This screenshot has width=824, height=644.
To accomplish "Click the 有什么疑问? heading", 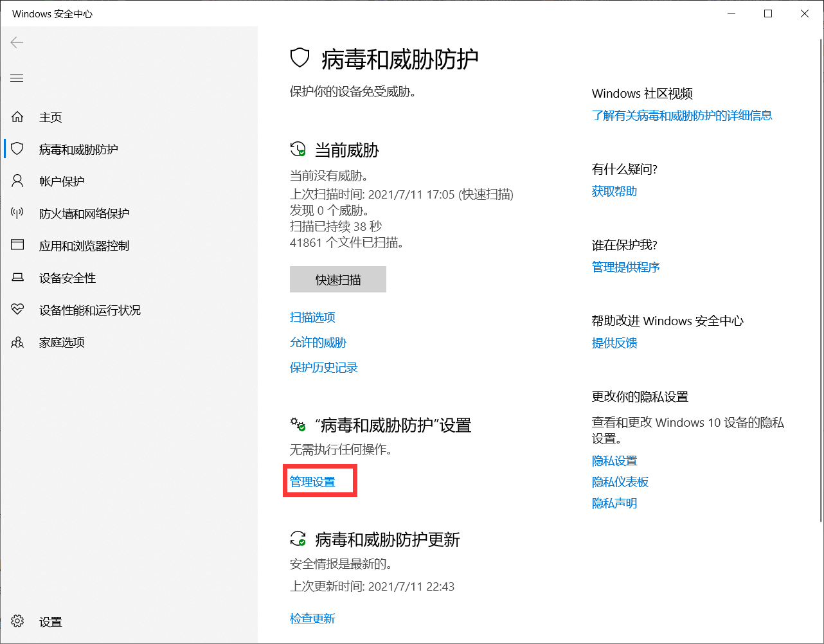I will [x=625, y=169].
